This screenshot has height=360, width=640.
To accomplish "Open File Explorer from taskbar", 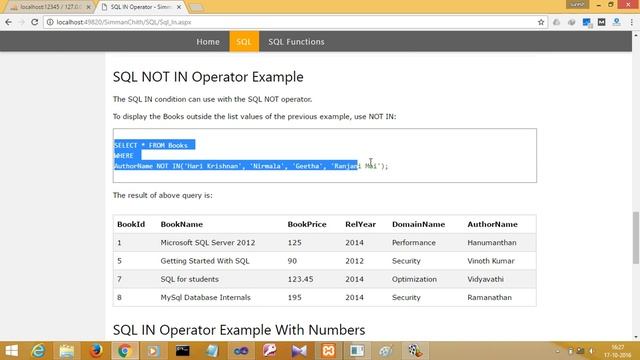I will click(67, 351).
